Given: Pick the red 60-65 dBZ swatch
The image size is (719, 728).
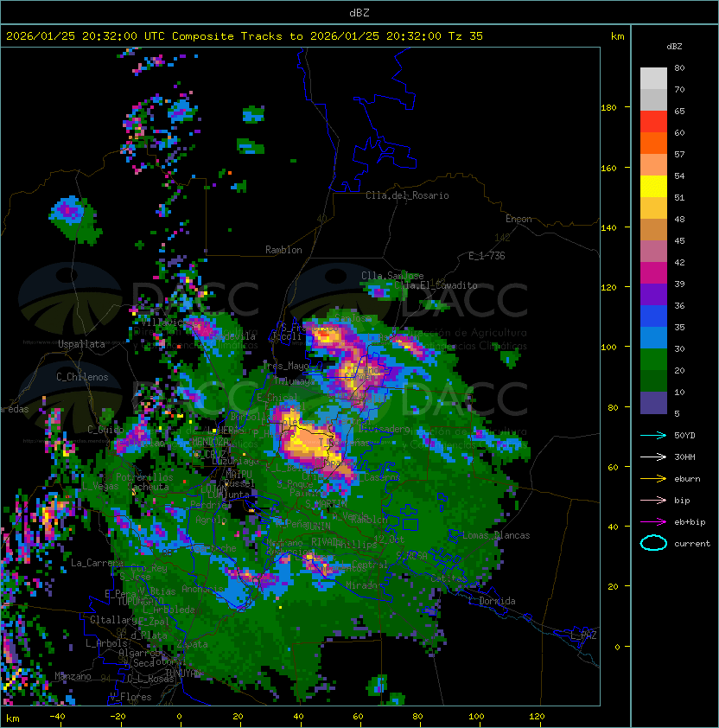Looking at the screenshot, I should click(653, 121).
